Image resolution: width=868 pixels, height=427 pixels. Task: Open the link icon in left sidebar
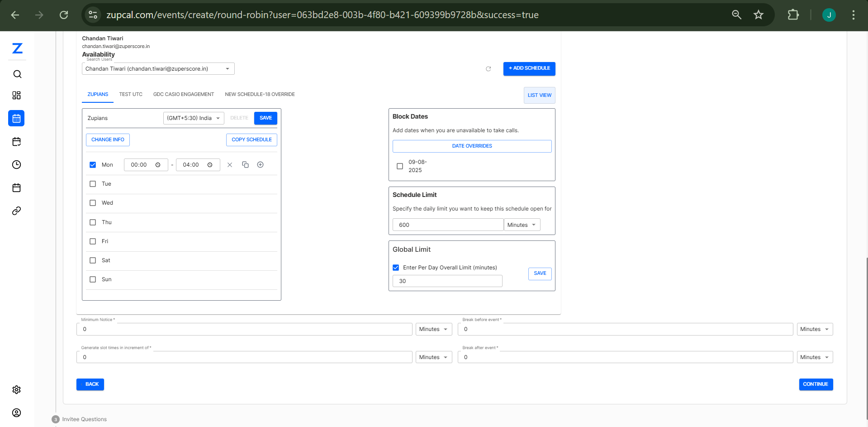coord(17,211)
